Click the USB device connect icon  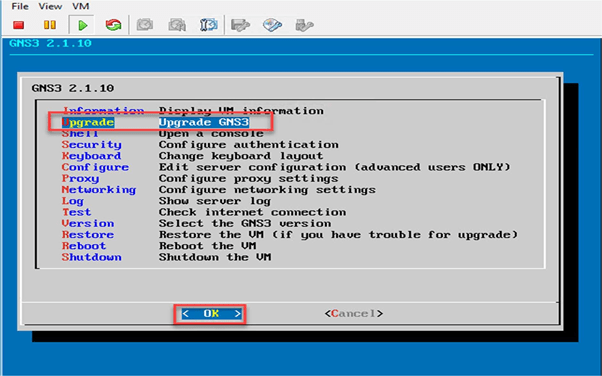(304, 25)
